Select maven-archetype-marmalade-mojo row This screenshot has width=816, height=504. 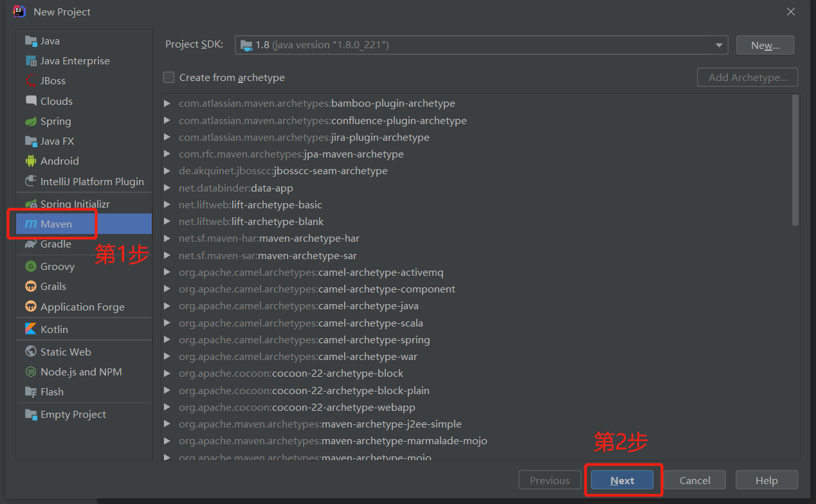coord(476,441)
